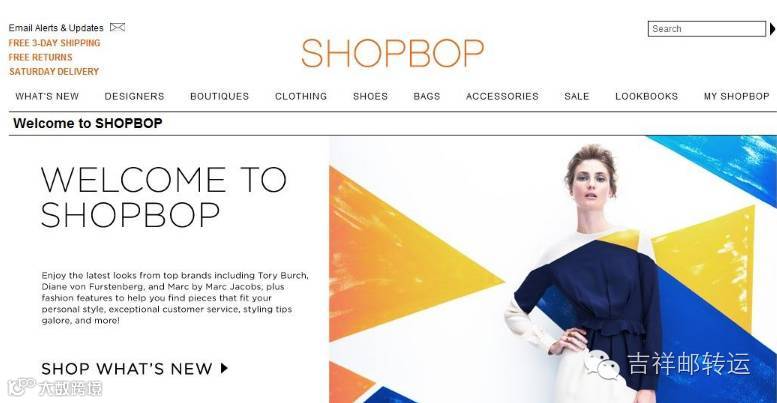Click inside the Search field
This screenshot has width=777, height=403.
(x=707, y=29)
